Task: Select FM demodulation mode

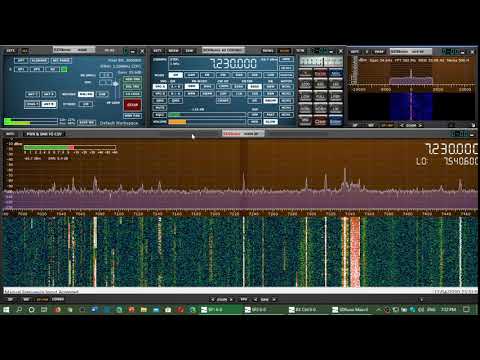Action: 207,75
